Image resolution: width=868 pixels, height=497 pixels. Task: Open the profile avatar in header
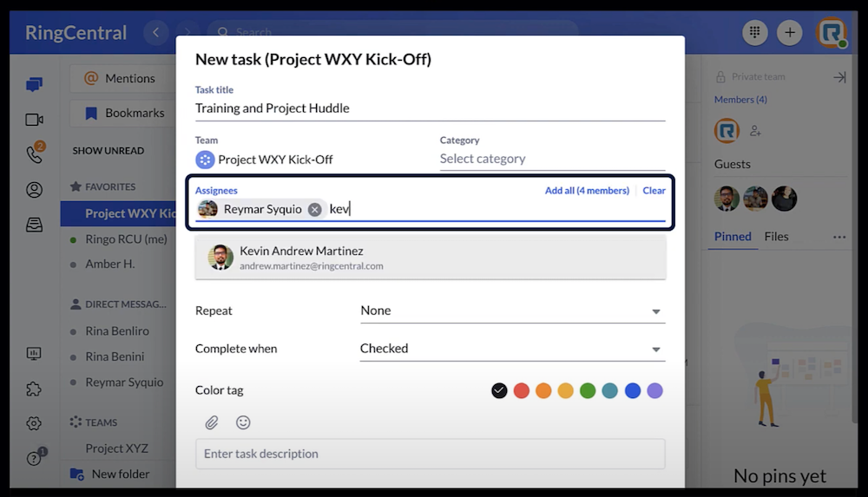click(x=831, y=33)
